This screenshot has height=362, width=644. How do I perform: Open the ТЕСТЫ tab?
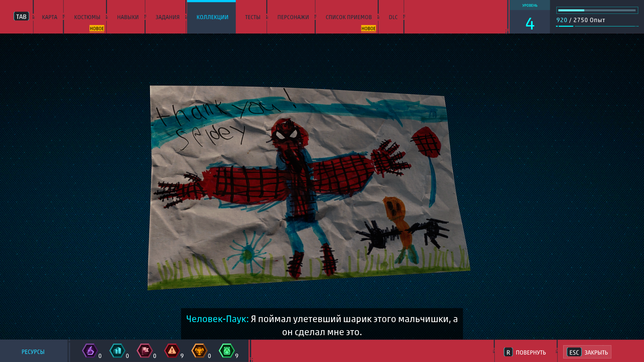click(253, 17)
